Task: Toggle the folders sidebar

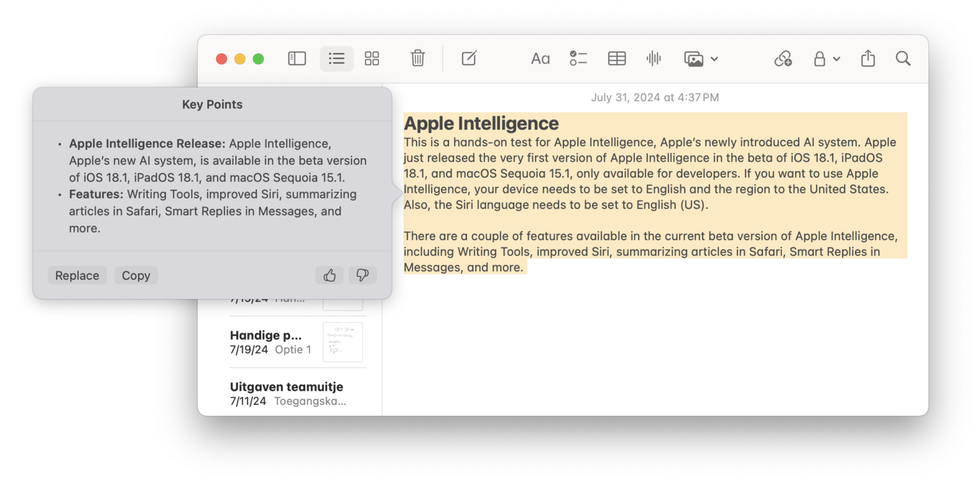Action: pos(297,58)
